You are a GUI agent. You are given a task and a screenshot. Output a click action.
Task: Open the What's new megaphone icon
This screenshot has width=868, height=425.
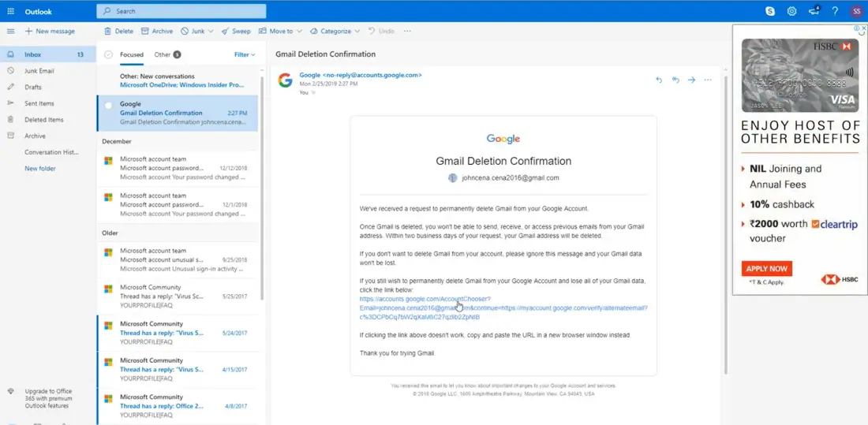pyautogui.click(x=814, y=11)
